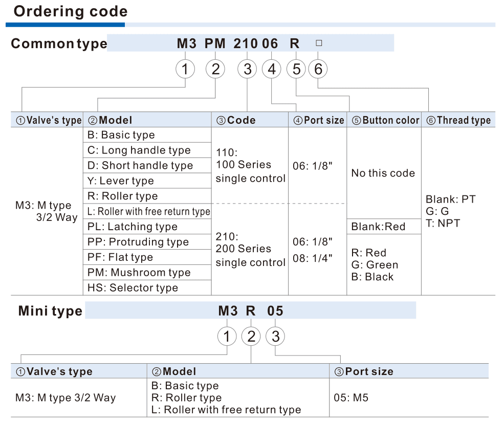
Task: Click the 'Thread type' column header
Action: pyautogui.click(x=458, y=120)
